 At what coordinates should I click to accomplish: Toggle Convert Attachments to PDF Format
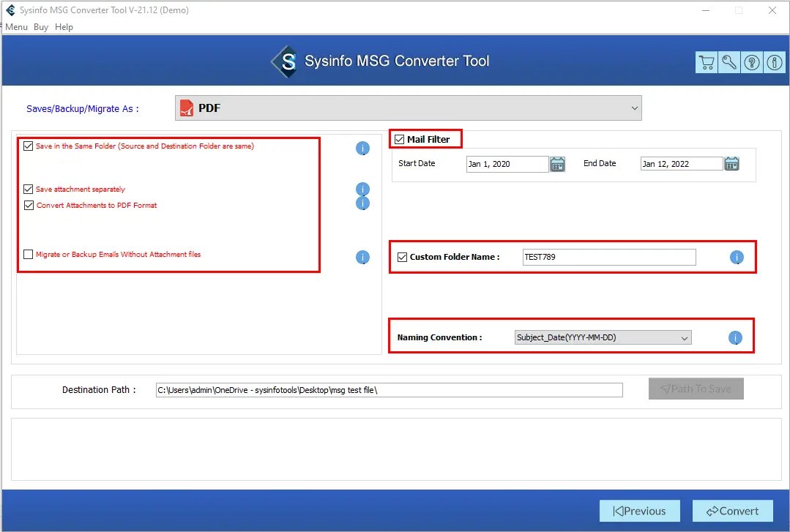pos(29,206)
